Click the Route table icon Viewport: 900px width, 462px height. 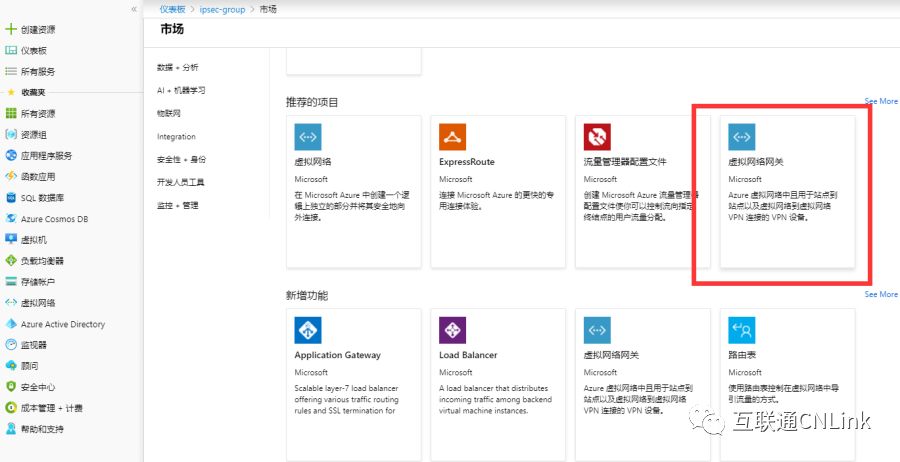742,331
